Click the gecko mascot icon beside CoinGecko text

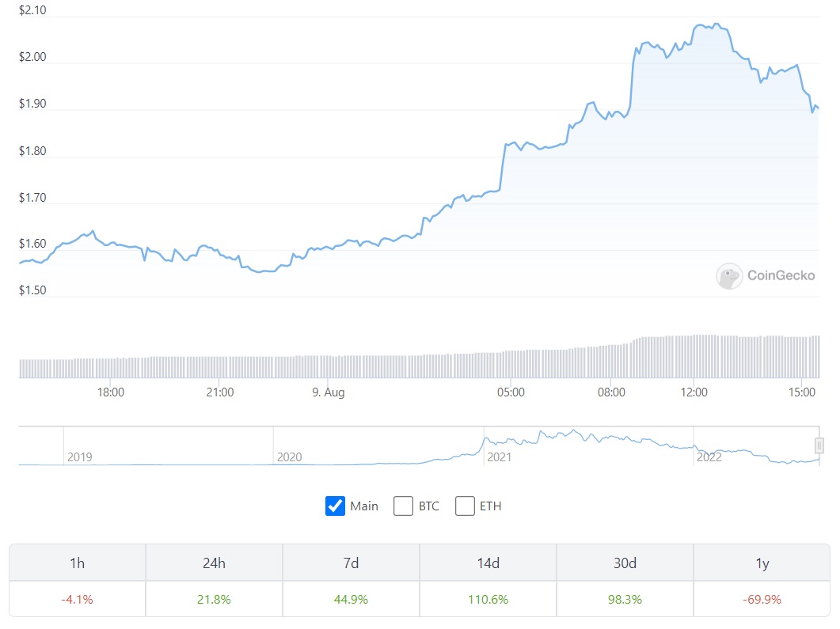[728, 276]
